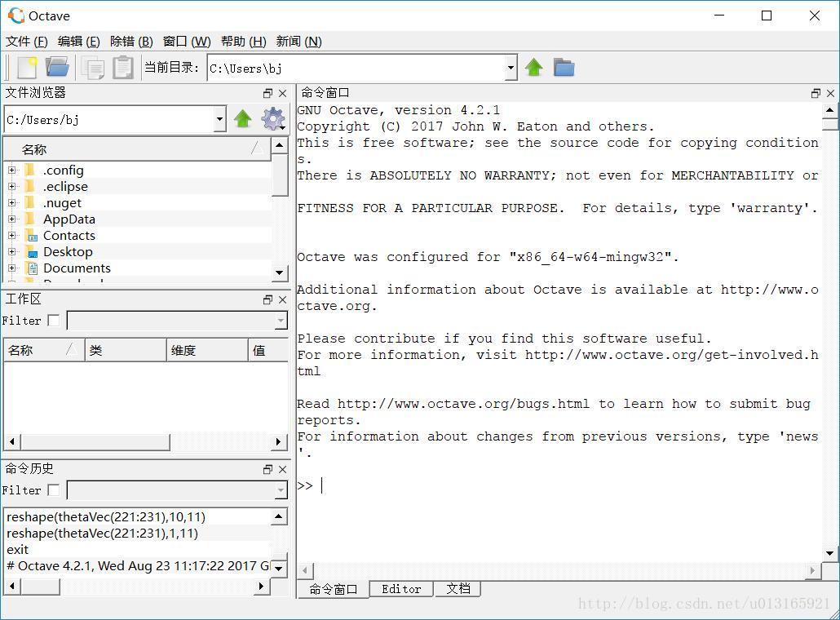
Task: Open the 除错 (B) menu
Action: tap(131, 42)
